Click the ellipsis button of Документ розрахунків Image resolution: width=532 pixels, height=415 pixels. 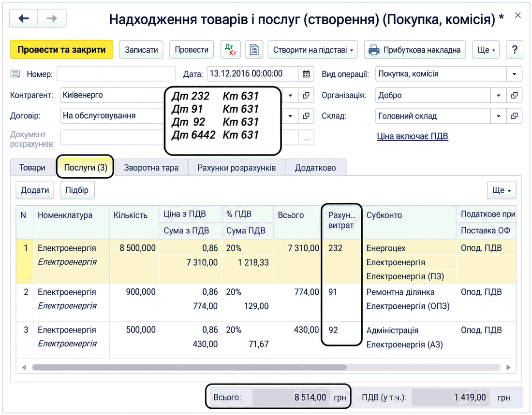306,138
